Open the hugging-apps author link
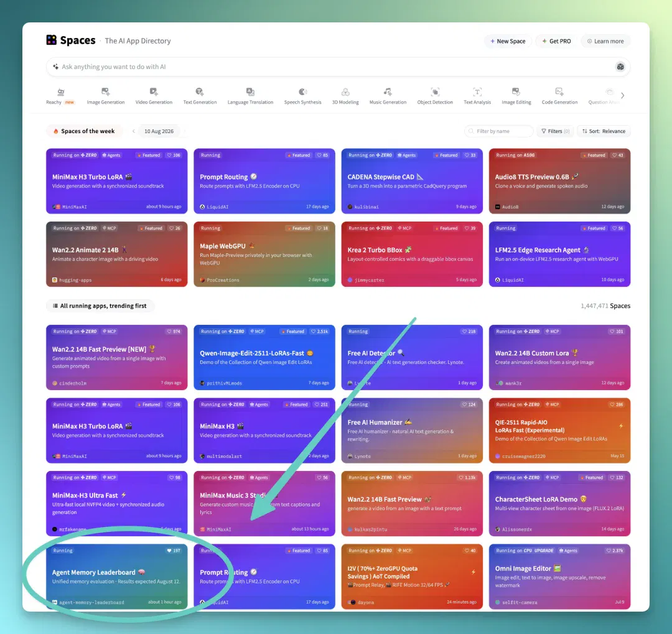The image size is (672, 634). tap(72, 280)
